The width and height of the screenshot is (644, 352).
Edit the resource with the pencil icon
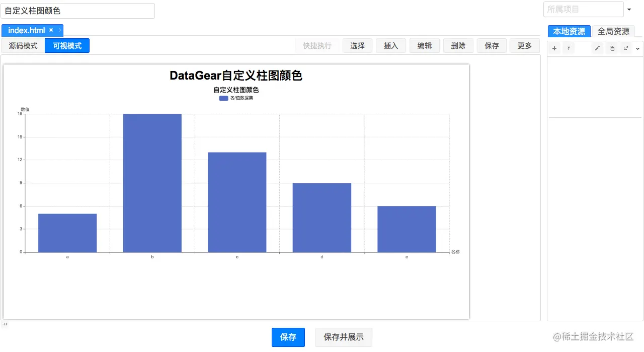[597, 48]
